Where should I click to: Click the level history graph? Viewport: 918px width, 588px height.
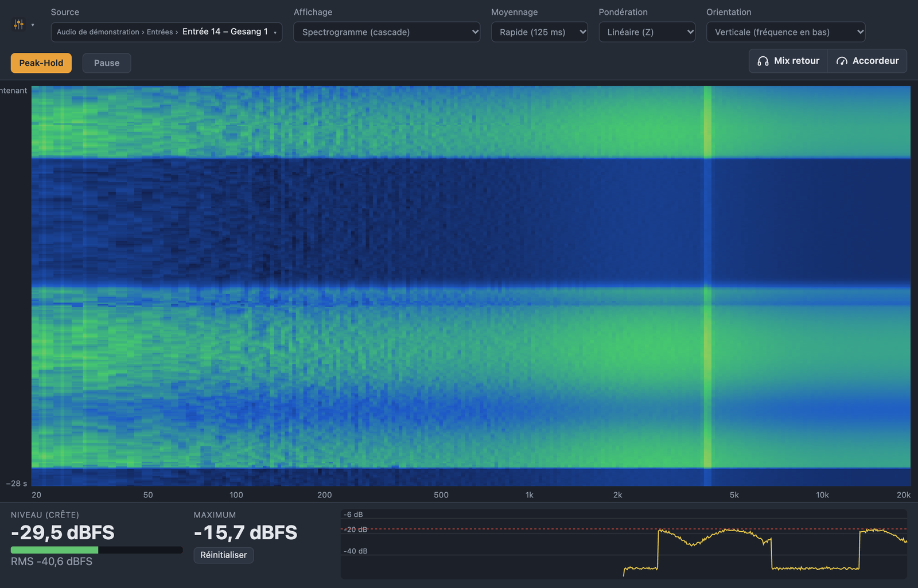point(624,544)
